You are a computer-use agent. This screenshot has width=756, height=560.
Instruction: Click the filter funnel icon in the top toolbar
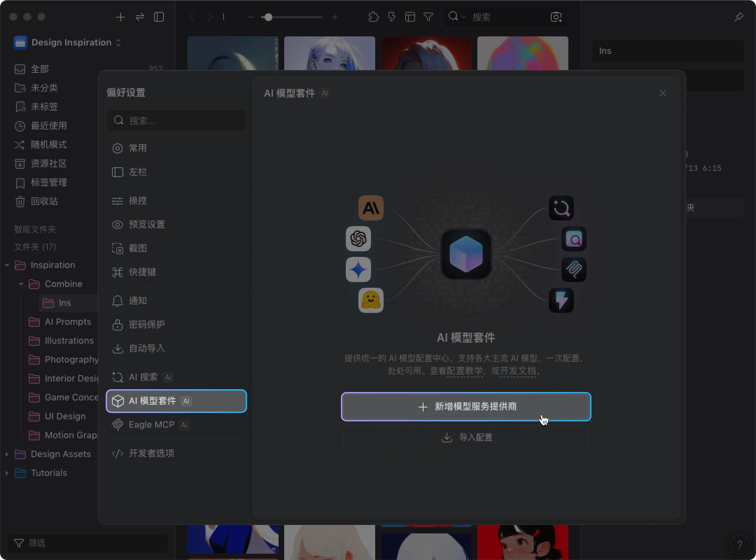tap(428, 17)
